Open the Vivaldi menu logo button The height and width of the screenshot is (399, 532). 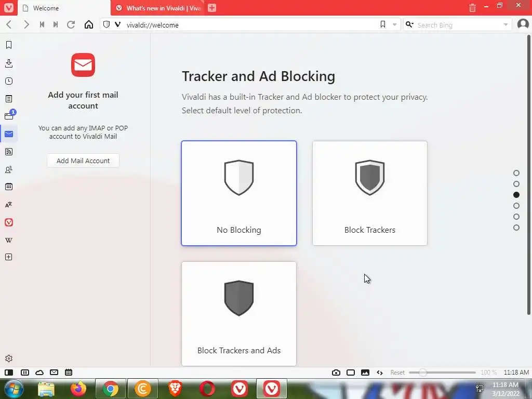click(8, 7)
